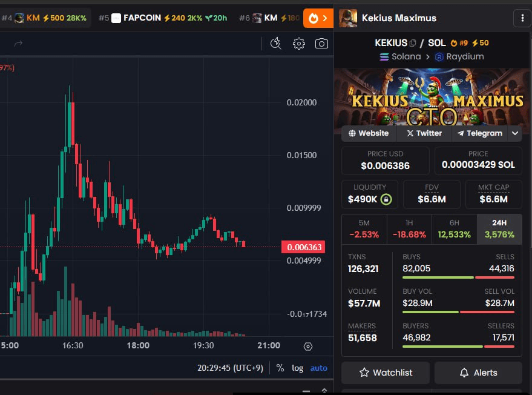The height and width of the screenshot is (395, 532).
Task: Click the Kekius Maximus token avatar
Action: click(348, 18)
